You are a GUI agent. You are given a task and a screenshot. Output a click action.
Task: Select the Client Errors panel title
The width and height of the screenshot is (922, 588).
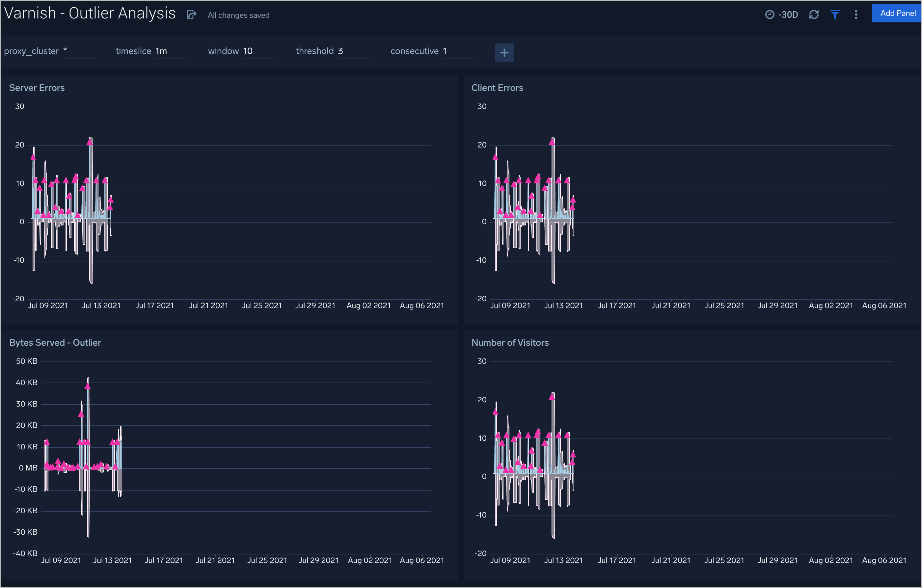click(x=497, y=87)
